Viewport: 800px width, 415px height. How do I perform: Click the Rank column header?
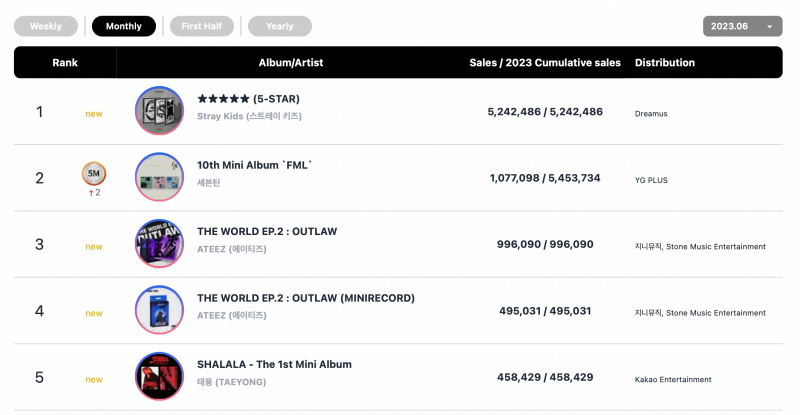[65, 62]
